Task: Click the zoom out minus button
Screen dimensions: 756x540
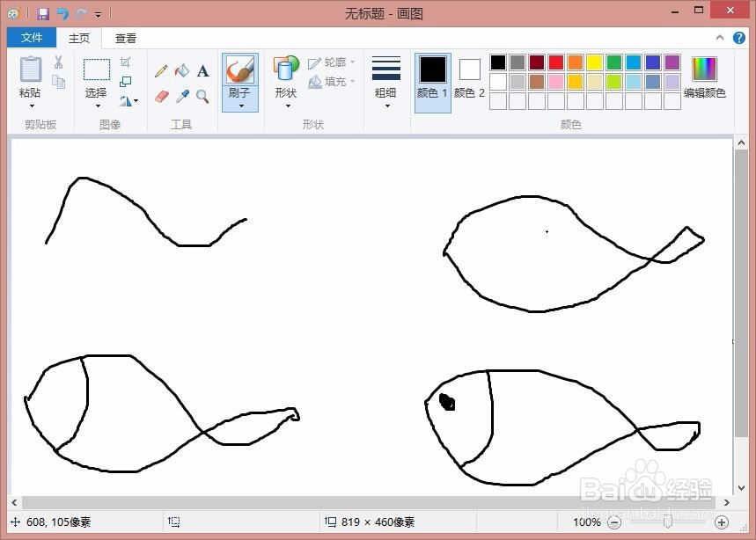Action: (x=614, y=522)
